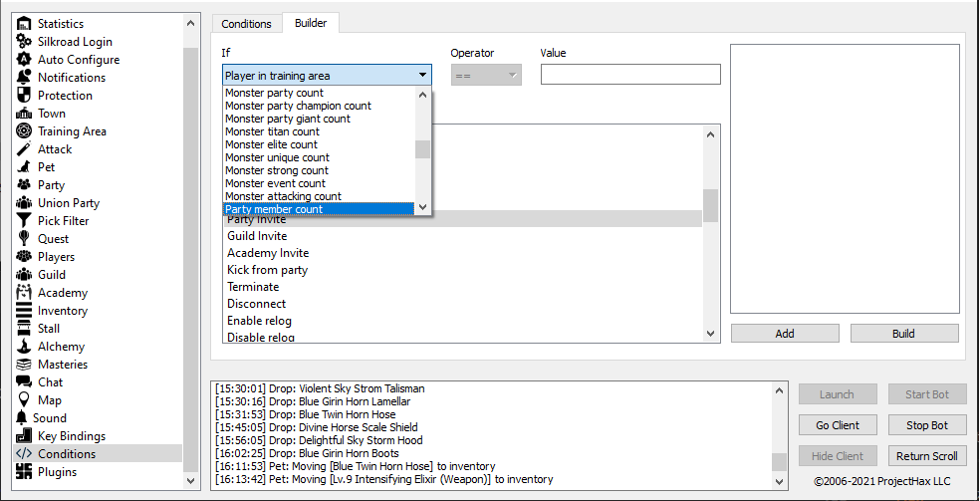Open Training Area target icon

point(24,130)
